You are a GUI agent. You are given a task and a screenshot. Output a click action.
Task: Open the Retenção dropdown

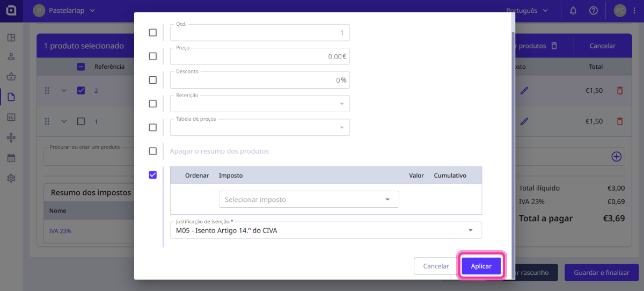[x=260, y=104]
